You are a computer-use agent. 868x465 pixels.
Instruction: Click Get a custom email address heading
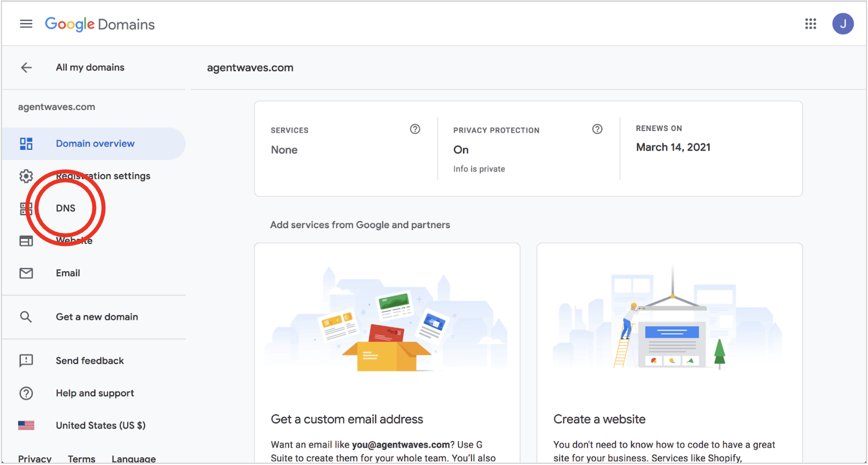pyautogui.click(x=347, y=419)
